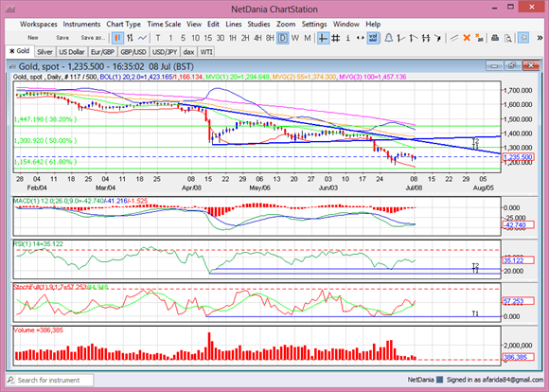Click the Save as... button
The image size is (549, 392).
click(93, 38)
